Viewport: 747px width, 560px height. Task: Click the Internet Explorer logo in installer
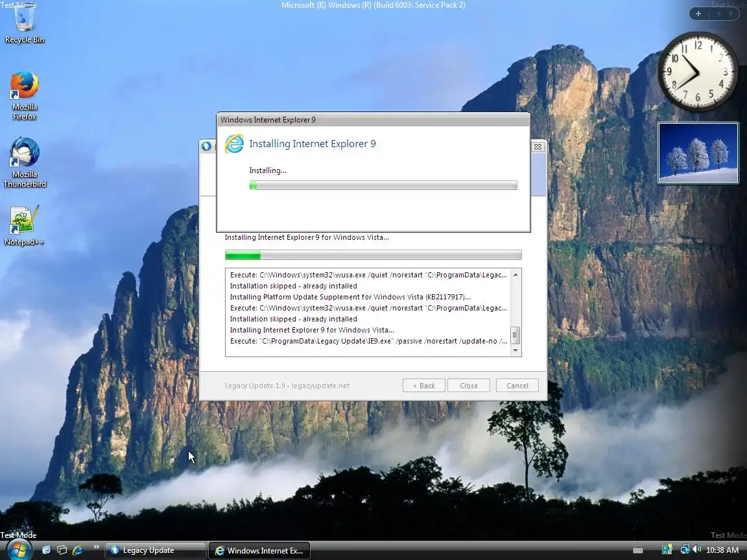tap(234, 144)
